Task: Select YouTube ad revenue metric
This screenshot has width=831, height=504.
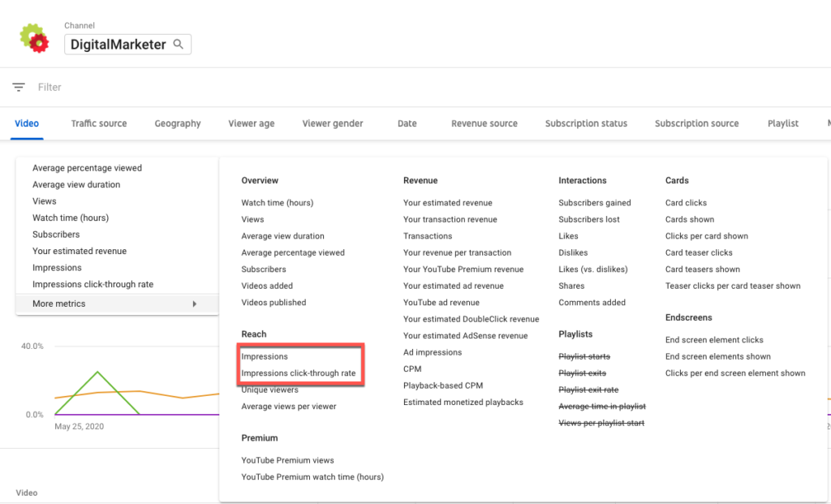Action: click(x=441, y=303)
